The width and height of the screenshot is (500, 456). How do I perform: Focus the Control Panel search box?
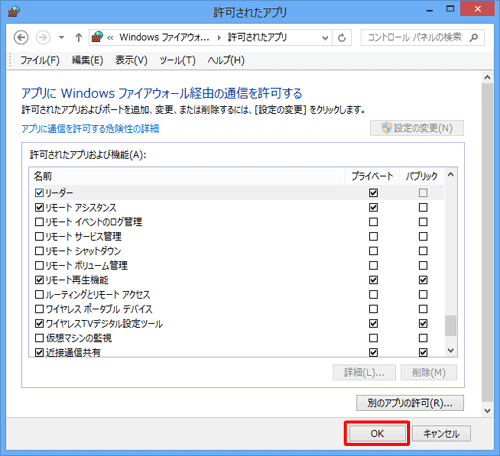tap(422, 38)
